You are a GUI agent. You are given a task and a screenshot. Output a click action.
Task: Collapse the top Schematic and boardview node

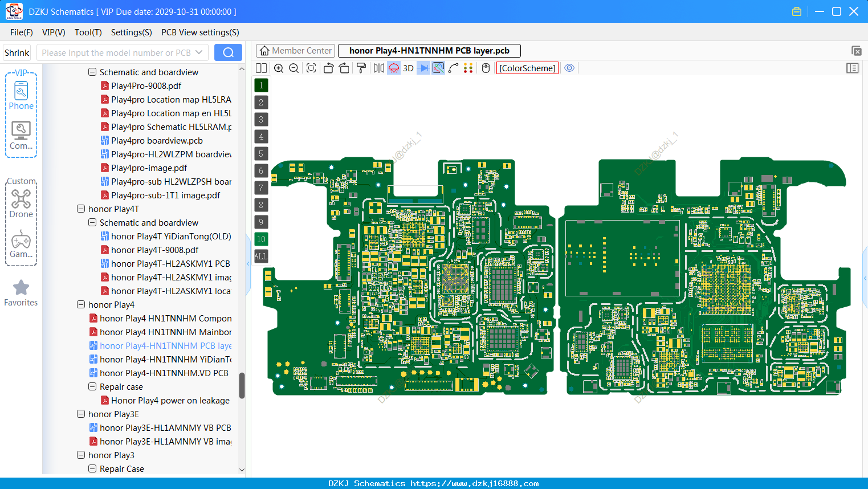[92, 72]
